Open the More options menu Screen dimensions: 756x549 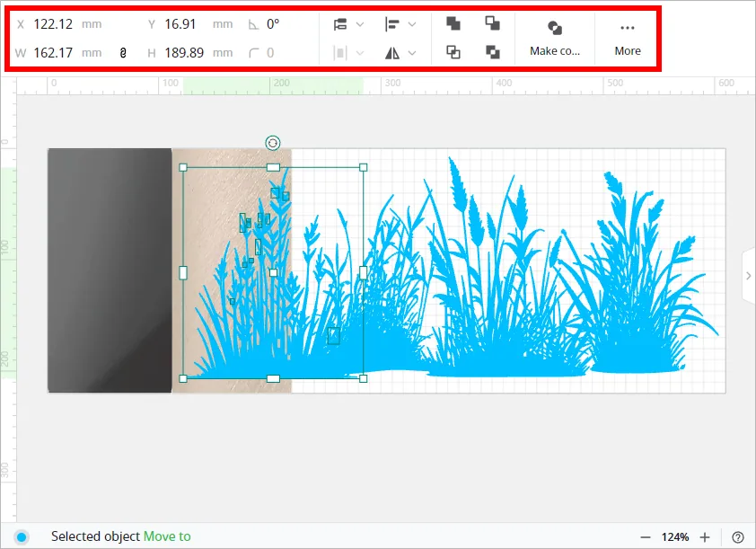(x=628, y=39)
